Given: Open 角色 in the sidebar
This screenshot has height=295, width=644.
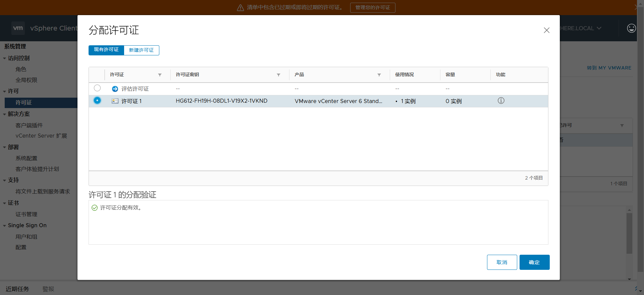Looking at the screenshot, I should [x=21, y=69].
